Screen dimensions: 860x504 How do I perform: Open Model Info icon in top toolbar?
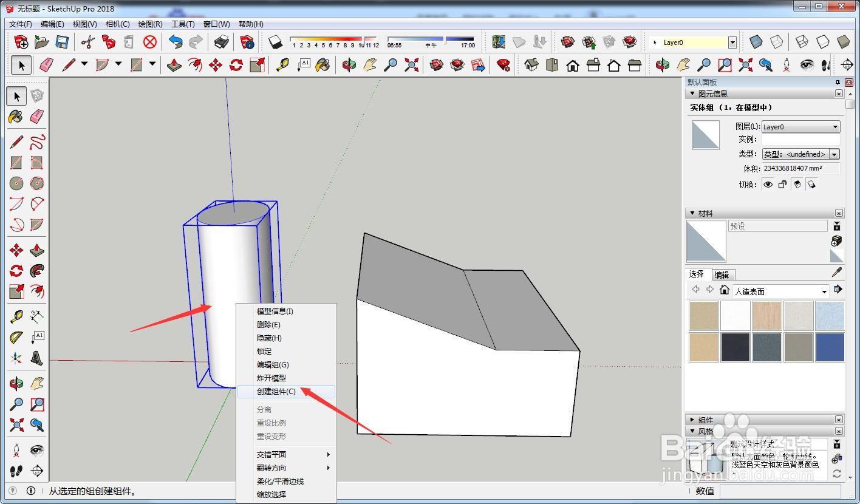(x=247, y=42)
